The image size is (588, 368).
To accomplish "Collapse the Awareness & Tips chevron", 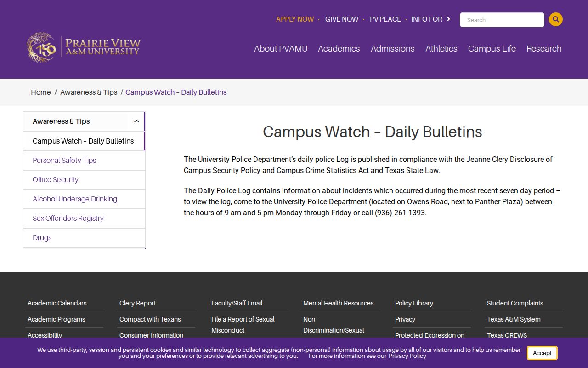I will (x=136, y=121).
